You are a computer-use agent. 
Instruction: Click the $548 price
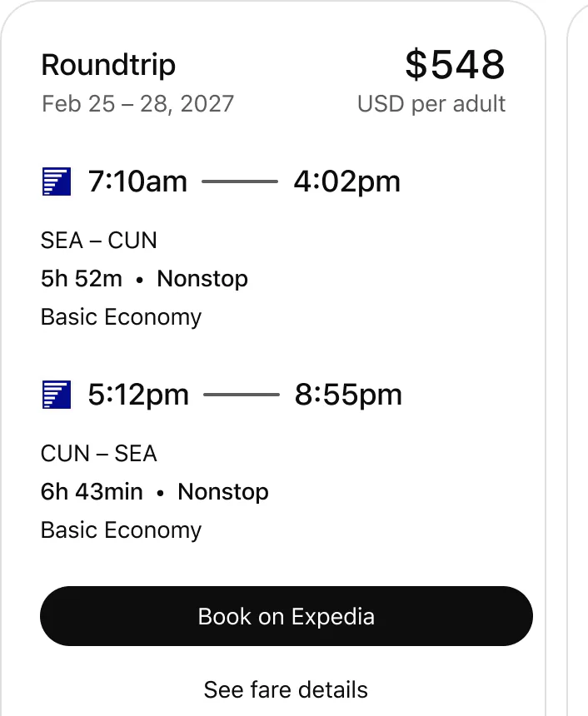point(455,64)
